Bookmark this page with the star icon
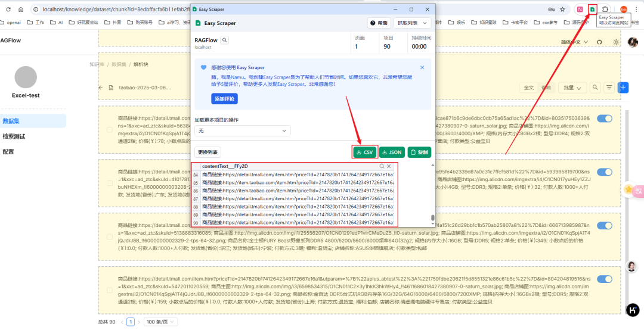Image resolution: width=644 pixels, height=333 pixels. [562, 10]
